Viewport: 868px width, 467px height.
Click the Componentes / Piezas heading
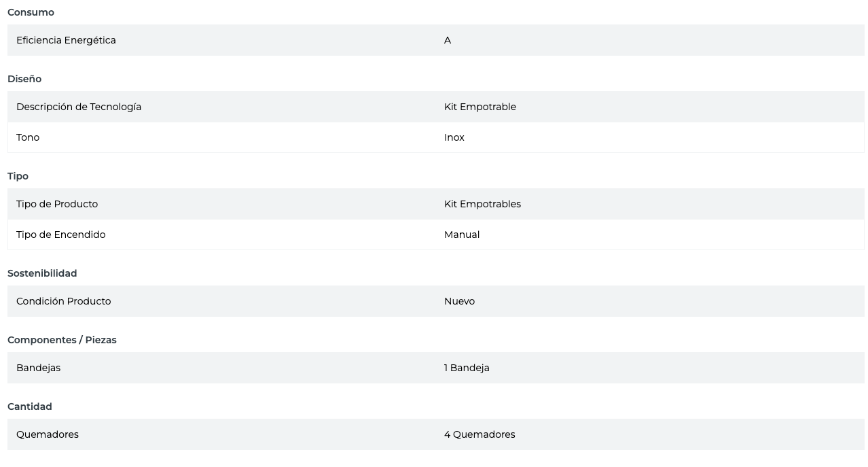point(62,340)
